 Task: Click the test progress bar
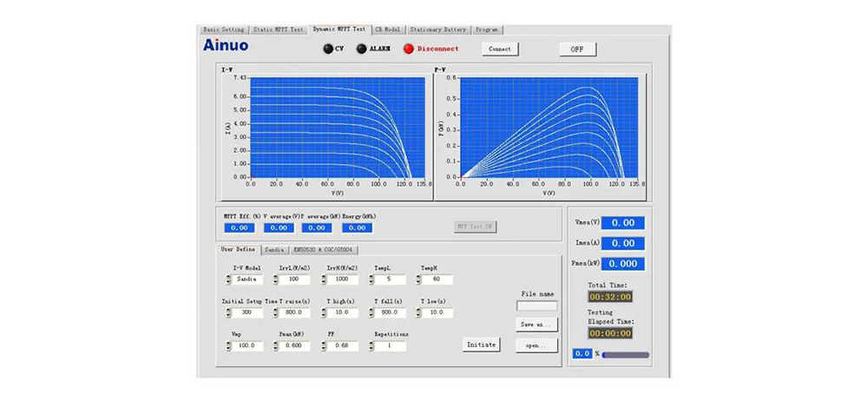coord(626,354)
